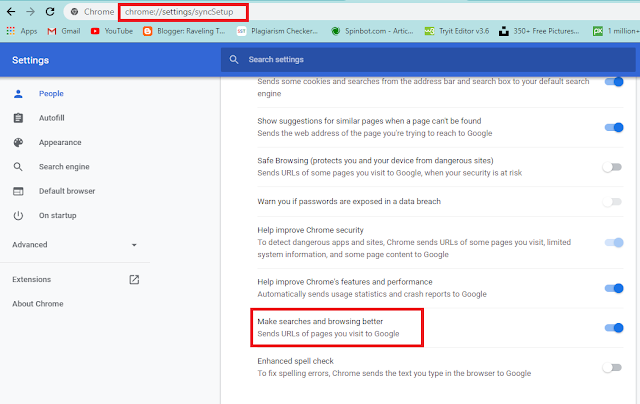The height and width of the screenshot is (404, 640).
Task: Open the YouTube bookmark
Action: coord(112,31)
